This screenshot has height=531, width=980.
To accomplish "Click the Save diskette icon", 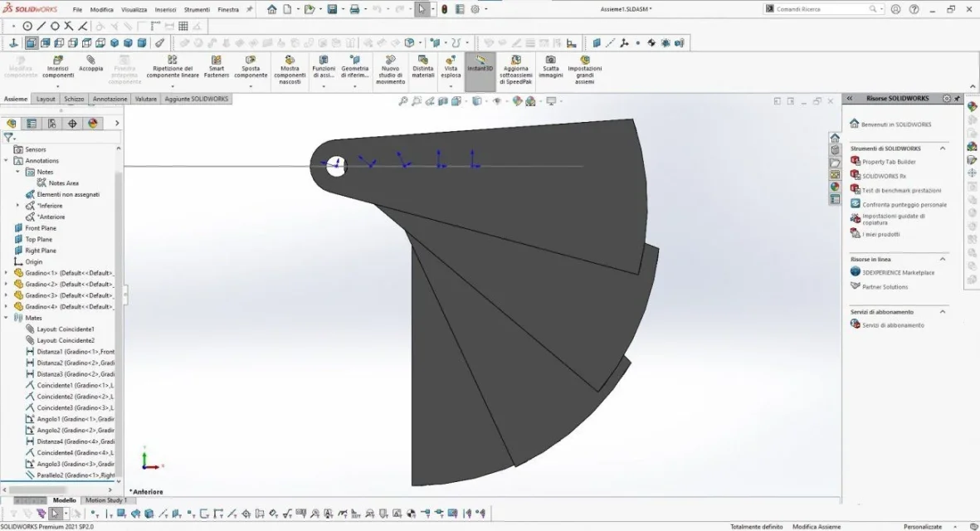I will pos(333,9).
